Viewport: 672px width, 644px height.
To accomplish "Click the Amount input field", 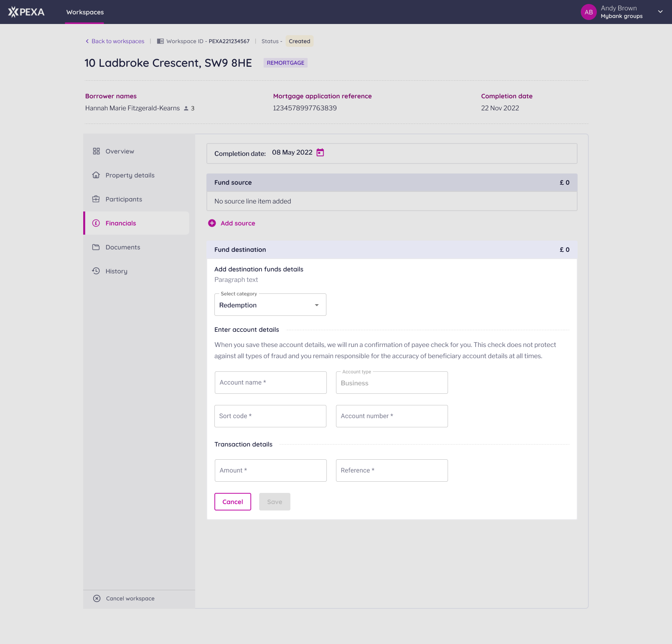I will coord(270,470).
